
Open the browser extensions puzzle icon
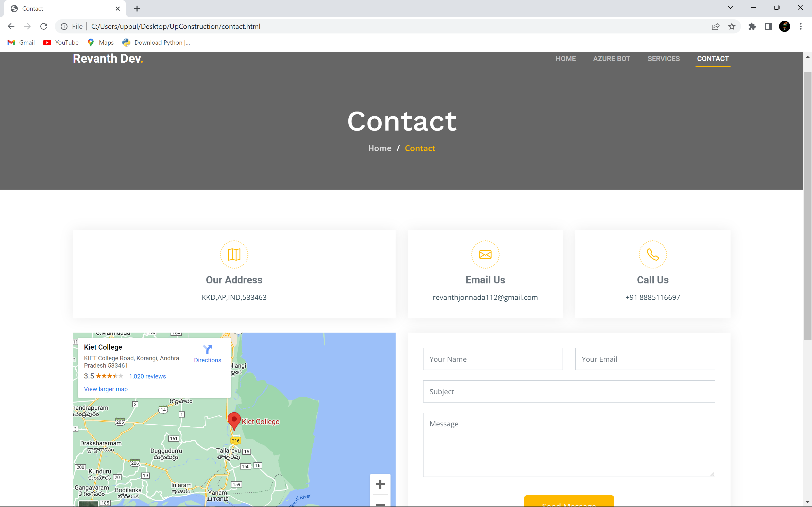click(752, 26)
